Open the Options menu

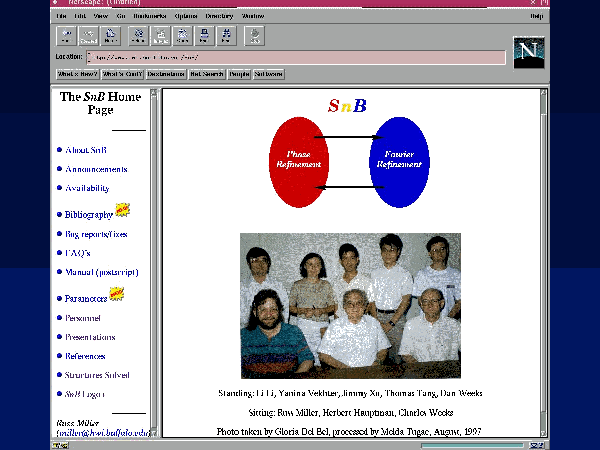[185, 16]
